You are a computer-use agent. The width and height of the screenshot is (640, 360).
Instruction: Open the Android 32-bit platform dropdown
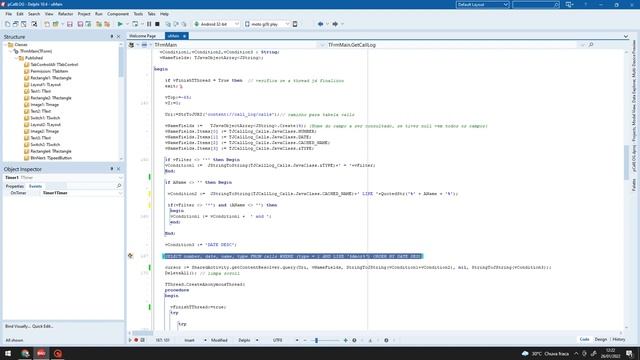coord(236,24)
